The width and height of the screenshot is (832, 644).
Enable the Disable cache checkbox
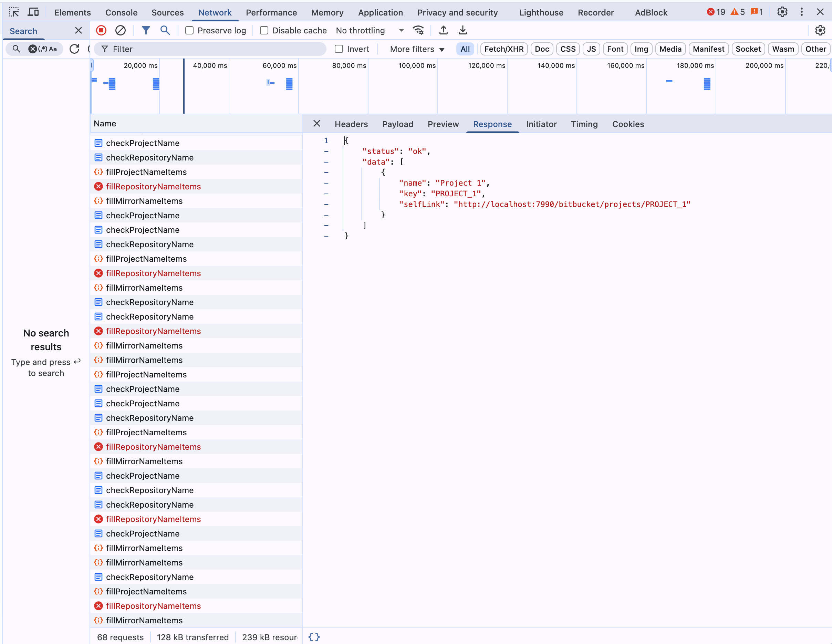[264, 31]
